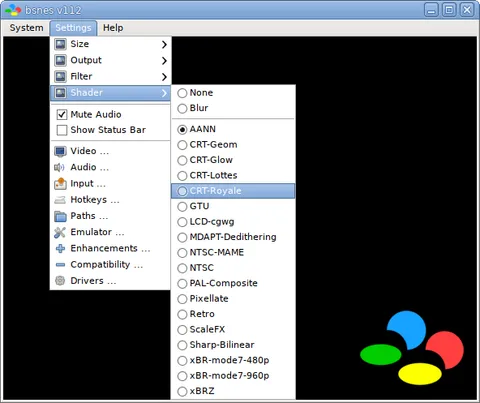The width and height of the screenshot is (480, 403).
Task: Click the Paths folder icon
Action: [60, 216]
